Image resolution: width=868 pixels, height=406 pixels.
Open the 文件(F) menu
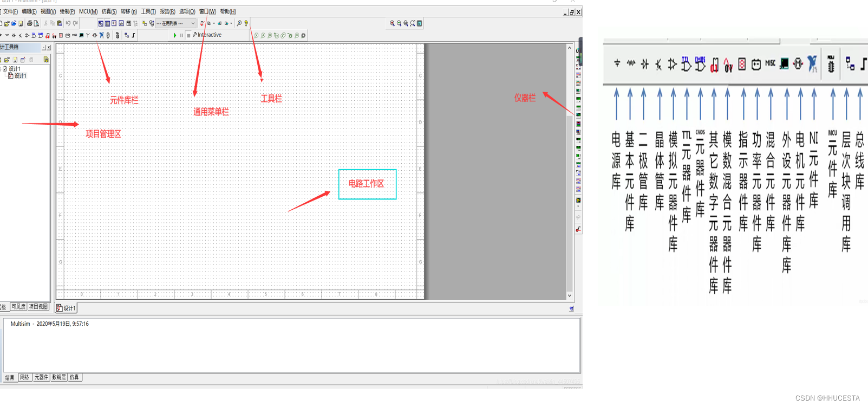point(10,11)
